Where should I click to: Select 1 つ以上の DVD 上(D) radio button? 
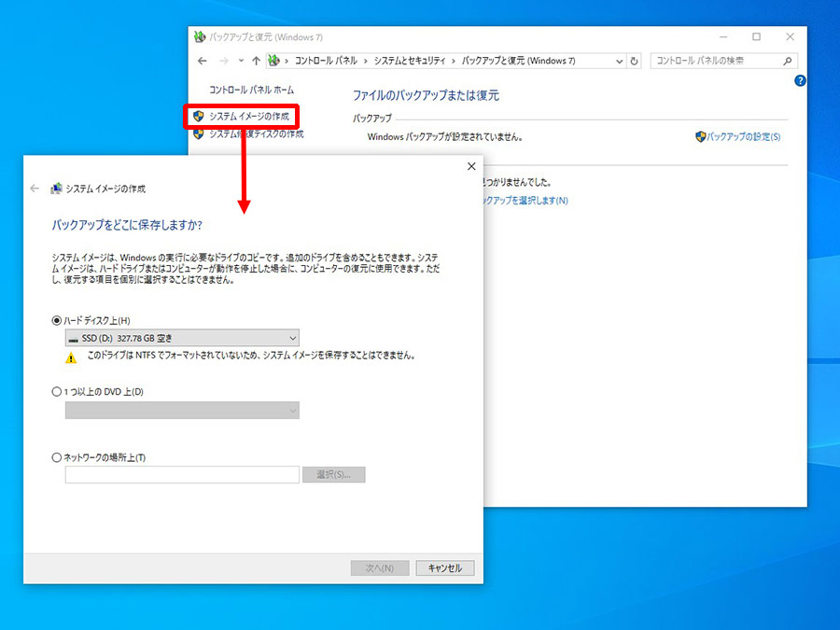[x=56, y=392]
